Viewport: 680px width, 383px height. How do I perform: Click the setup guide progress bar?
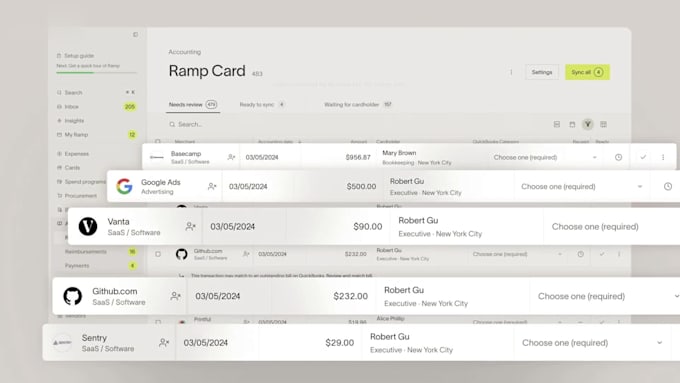click(x=96, y=72)
